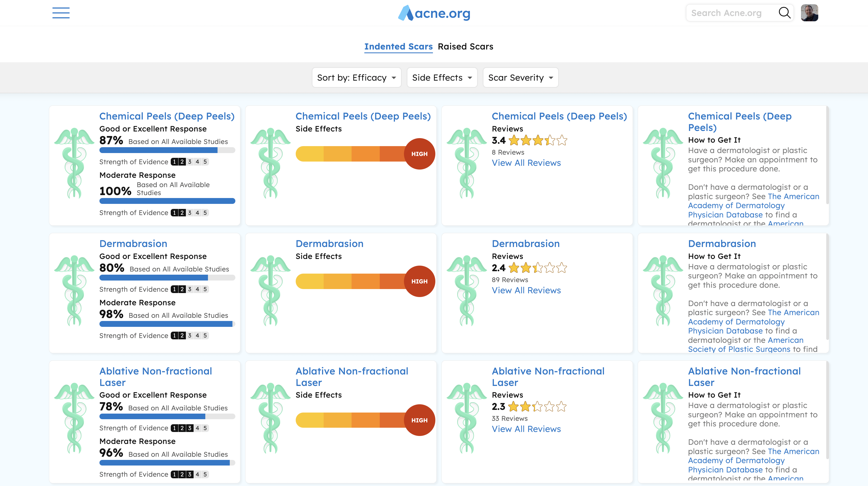The image size is (868, 486).
Task: Click caduceus icon in Chemical Peels efficacy card
Action: click(74, 163)
